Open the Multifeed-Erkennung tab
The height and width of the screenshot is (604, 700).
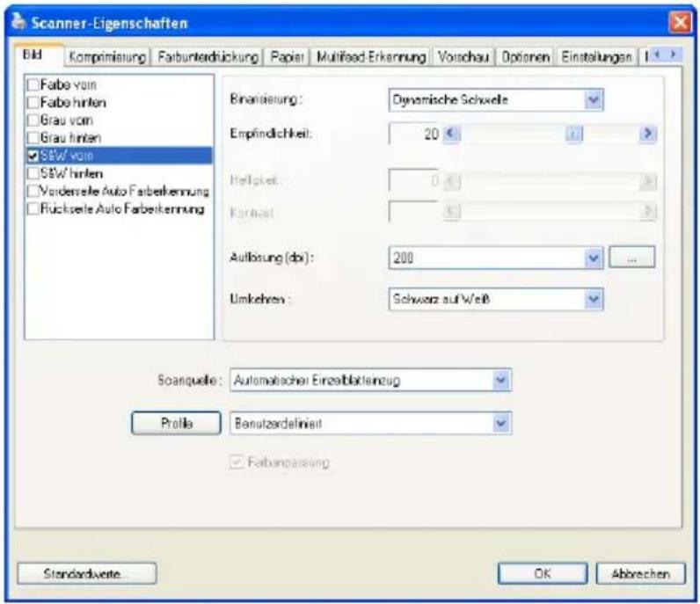point(370,57)
